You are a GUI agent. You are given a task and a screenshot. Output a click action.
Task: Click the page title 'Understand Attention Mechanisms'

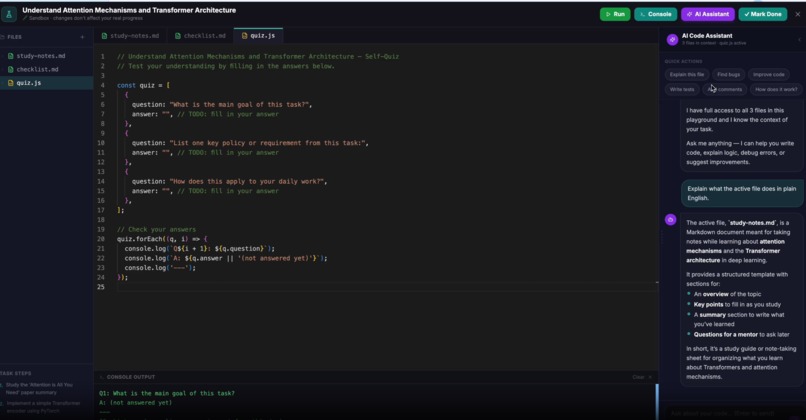tap(129, 10)
